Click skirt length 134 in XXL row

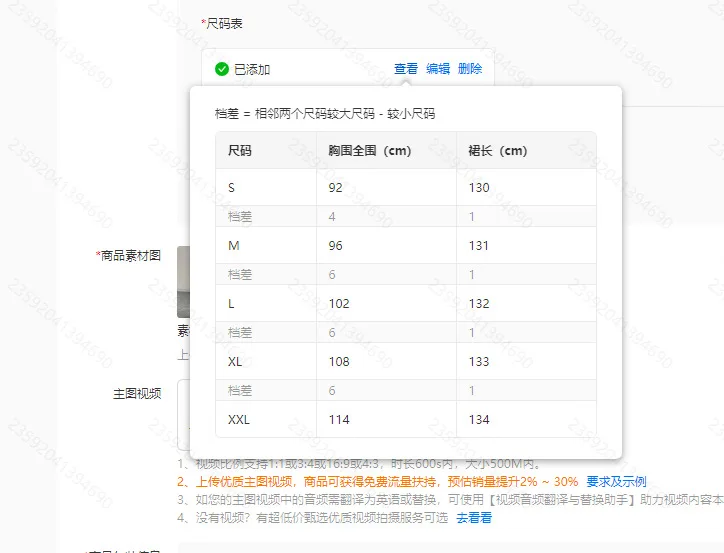click(479, 420)
